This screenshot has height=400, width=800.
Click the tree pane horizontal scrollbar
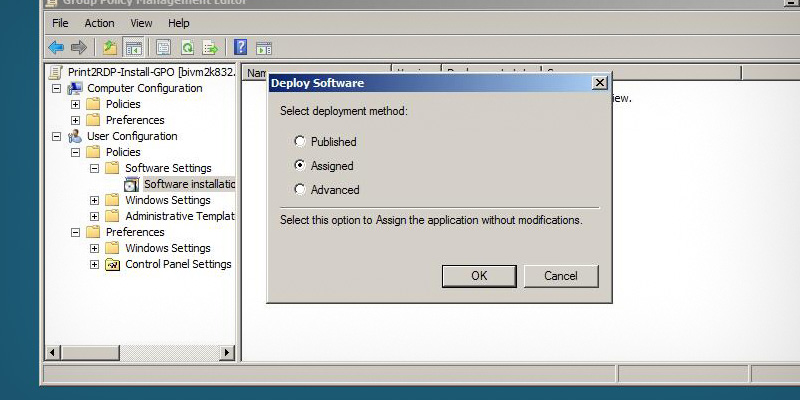(x=140, y=353)
